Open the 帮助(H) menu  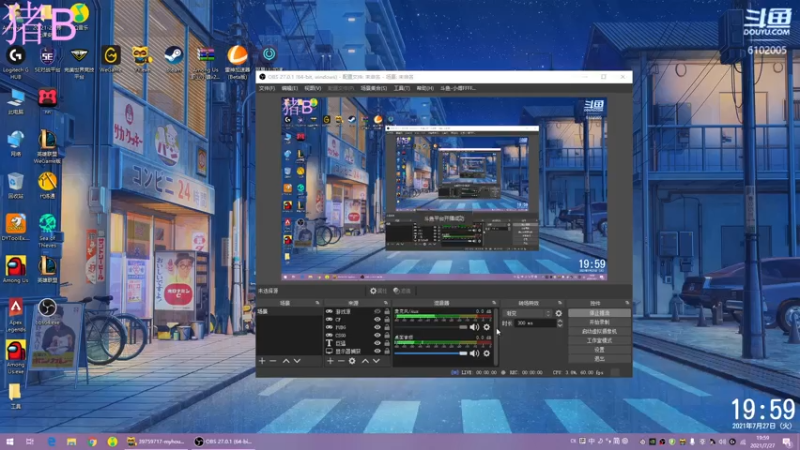point(425,88)
